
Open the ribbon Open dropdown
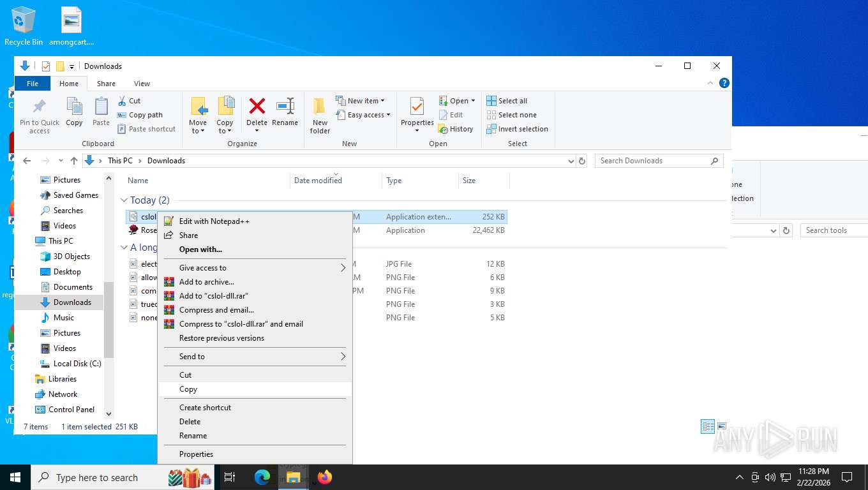[457, 101]
